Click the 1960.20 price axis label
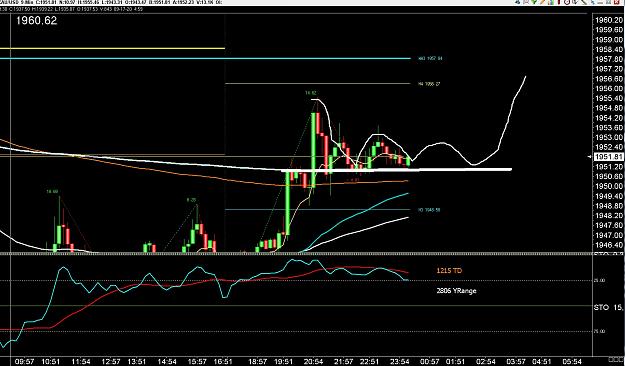625x366 pixels. click(x=608, y=20)
